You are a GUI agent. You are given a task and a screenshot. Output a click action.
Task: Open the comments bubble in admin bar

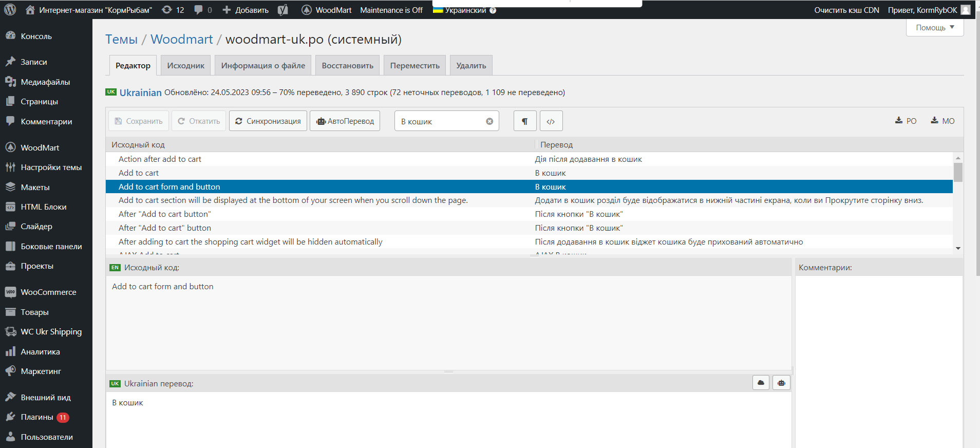[203, 10]
